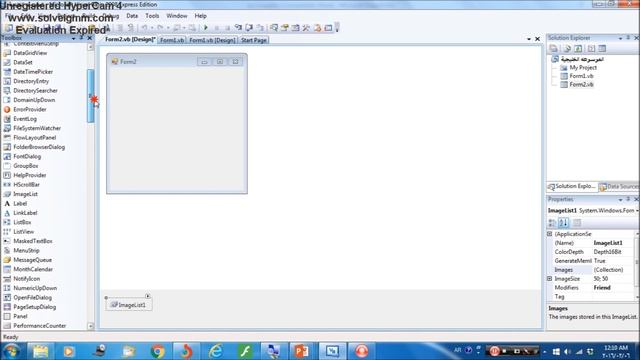Click the Toolbox vertical scrollbar thumb
This screenshot has width=640, height=360.
coord(91,96)
